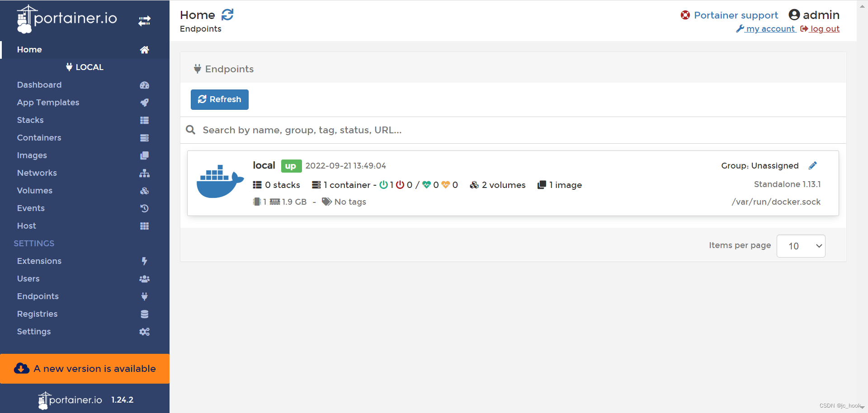Click the blue Refresh button
The height and width of the screenshot is (413, 868).
pos(220,99)
